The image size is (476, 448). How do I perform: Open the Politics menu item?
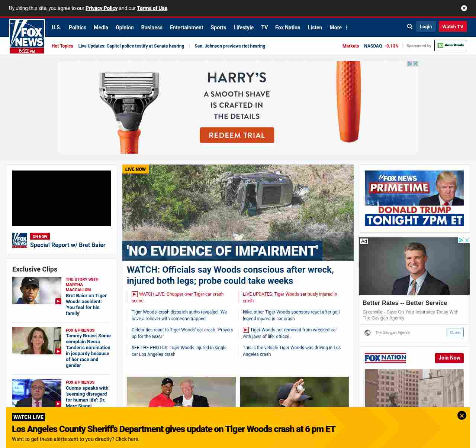coord(77,27)
